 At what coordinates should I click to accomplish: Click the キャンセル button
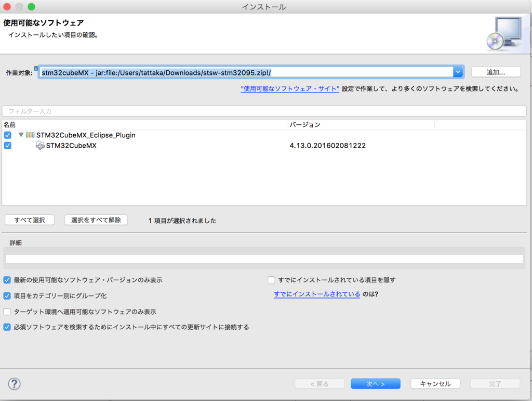click(x=435, y=384)
